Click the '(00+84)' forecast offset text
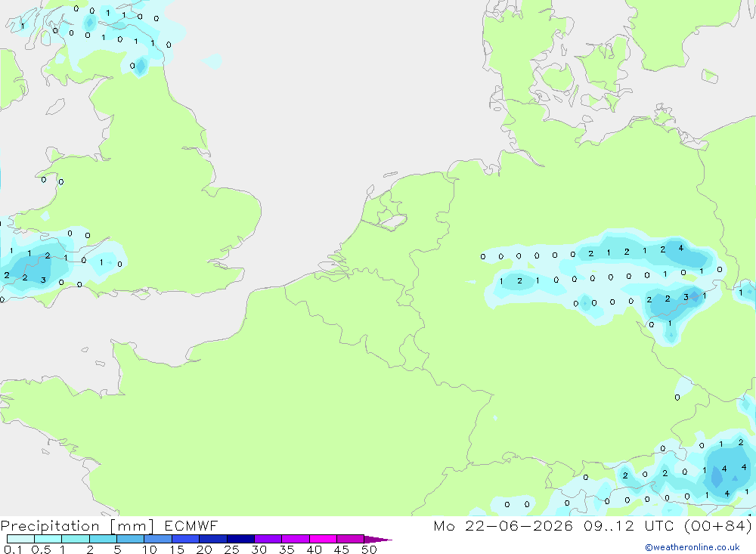 click(717, 525)
